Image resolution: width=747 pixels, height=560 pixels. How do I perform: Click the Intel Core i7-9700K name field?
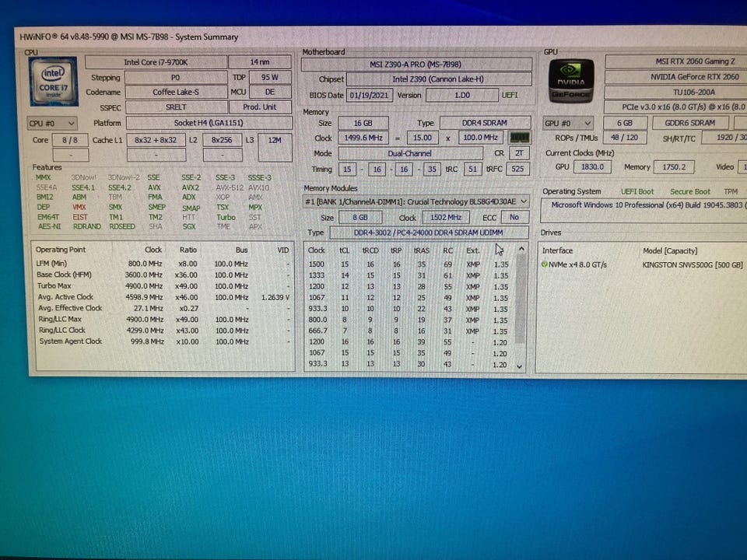[x=156, y=62]
